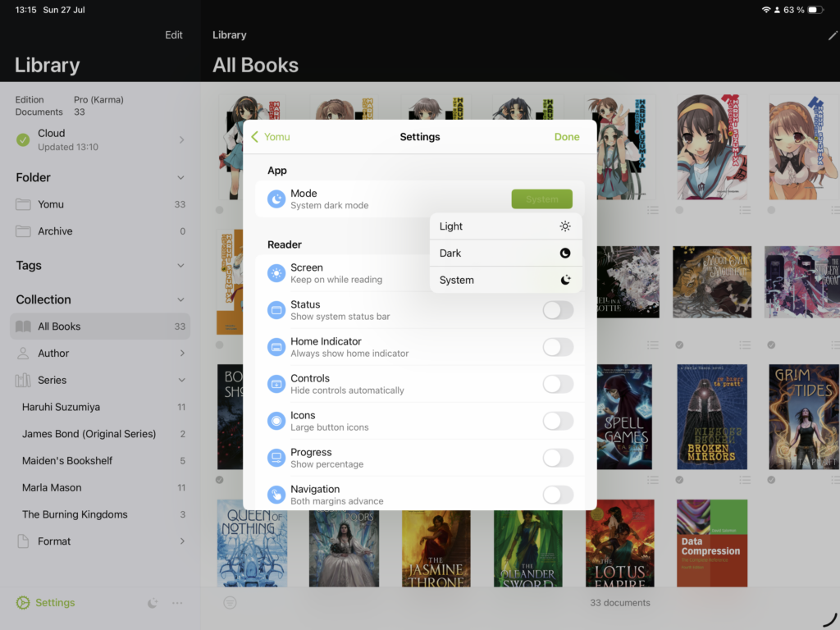Open the green System mode dropdown
This screenshot has height=630, width=840.
[542, 199]
